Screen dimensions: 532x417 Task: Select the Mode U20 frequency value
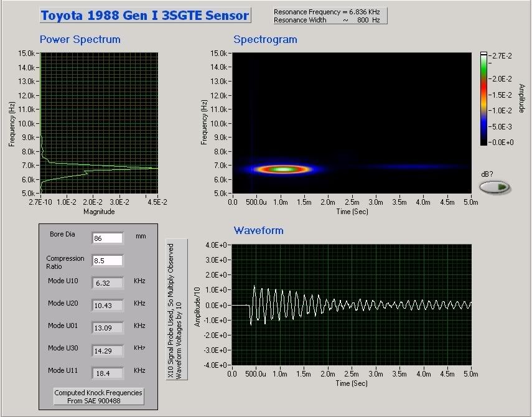(x=107, y=305)
